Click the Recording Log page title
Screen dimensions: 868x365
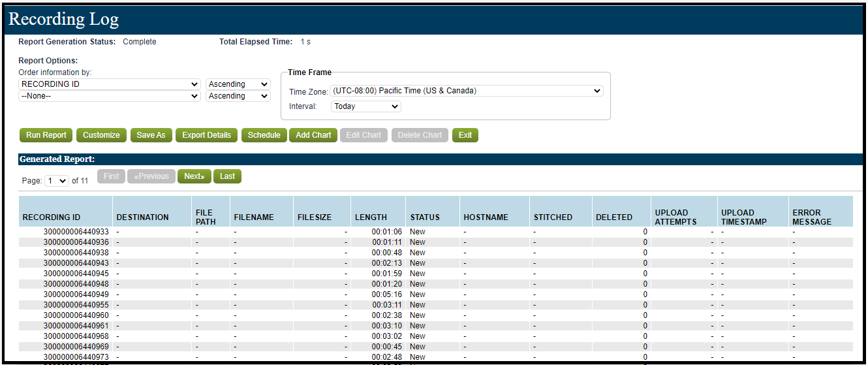click(63, 19)
